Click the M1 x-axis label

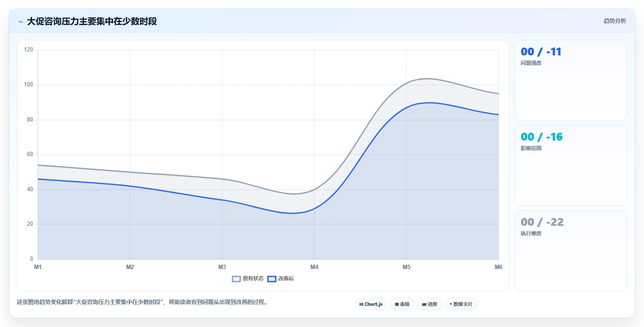(38, 267)
